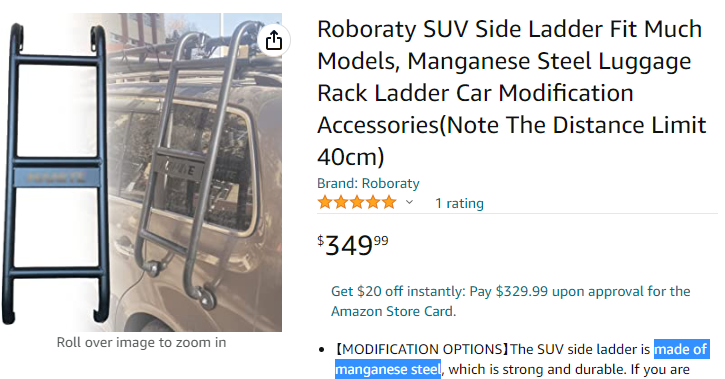Screen dimensions: 725x379
Task: Expand the rating breakdown chevron beside stars
Action: [x=409, y=202]
